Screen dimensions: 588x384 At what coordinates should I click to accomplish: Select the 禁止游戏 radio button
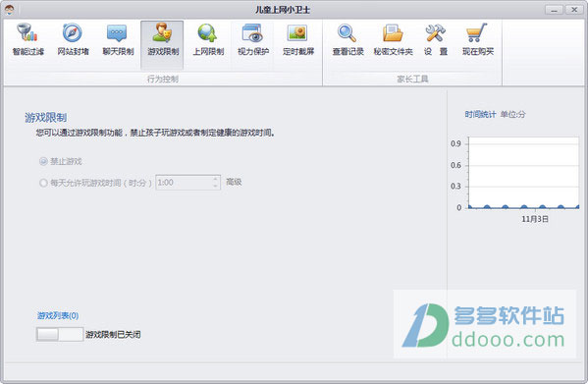[43, 161]
